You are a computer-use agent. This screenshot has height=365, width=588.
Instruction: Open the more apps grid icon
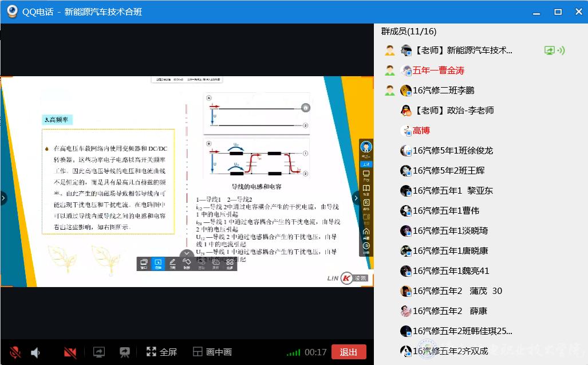coord(230,263)
